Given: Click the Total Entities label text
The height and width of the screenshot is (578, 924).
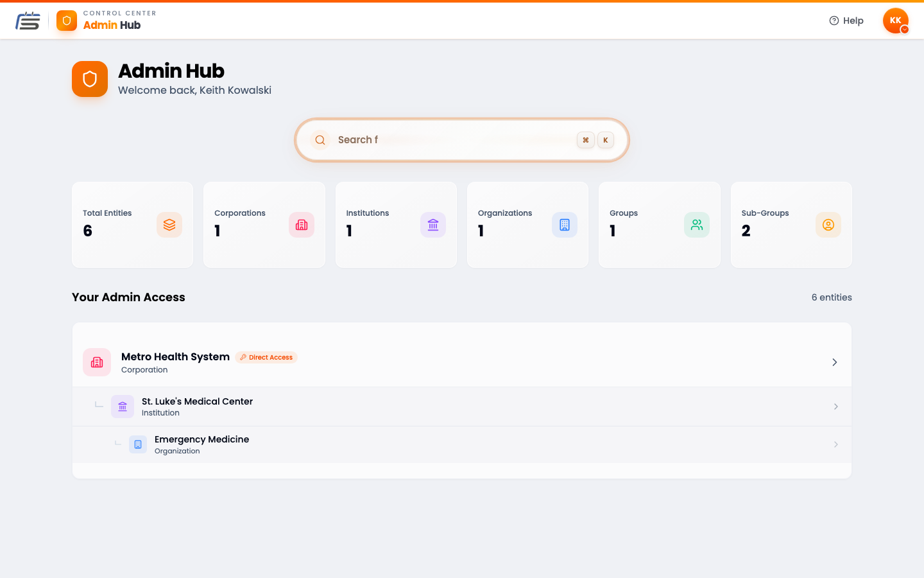Looking at the screenshot, I should coord(107,213).
